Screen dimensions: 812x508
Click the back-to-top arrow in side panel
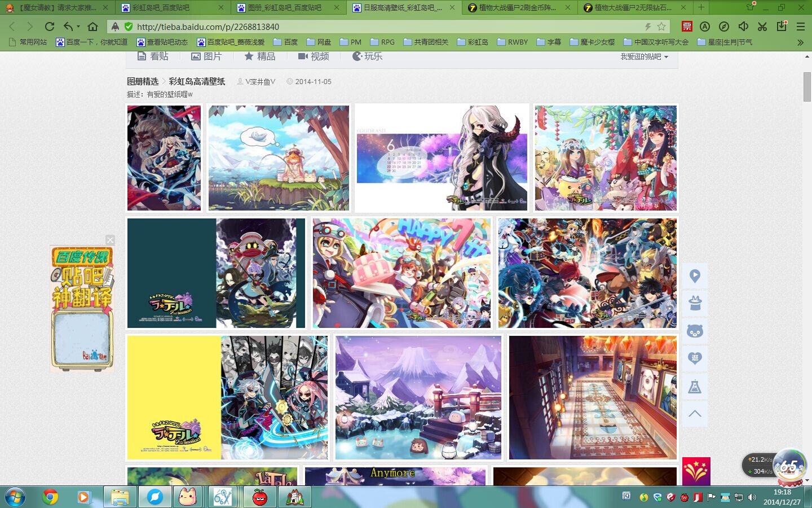(695, 414)
